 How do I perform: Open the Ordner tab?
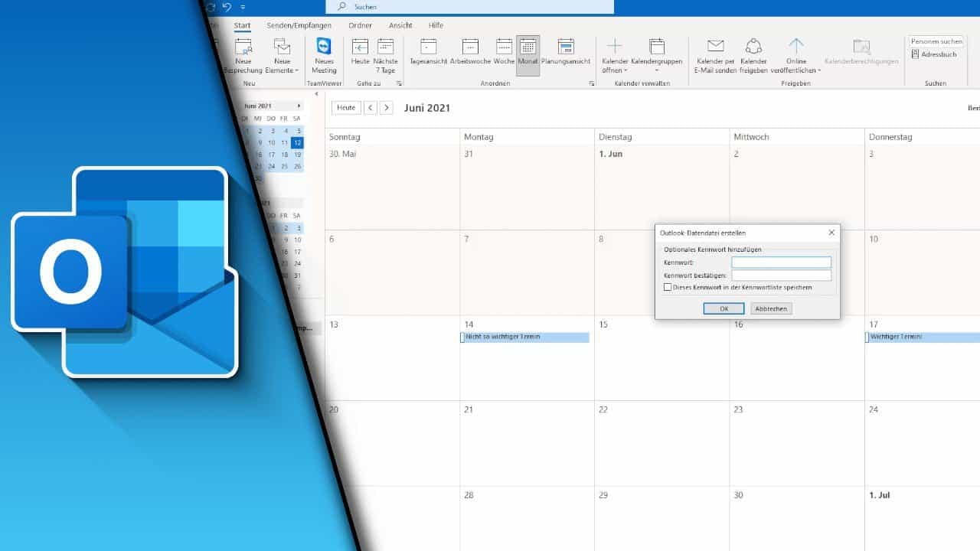tap(361, 25)
